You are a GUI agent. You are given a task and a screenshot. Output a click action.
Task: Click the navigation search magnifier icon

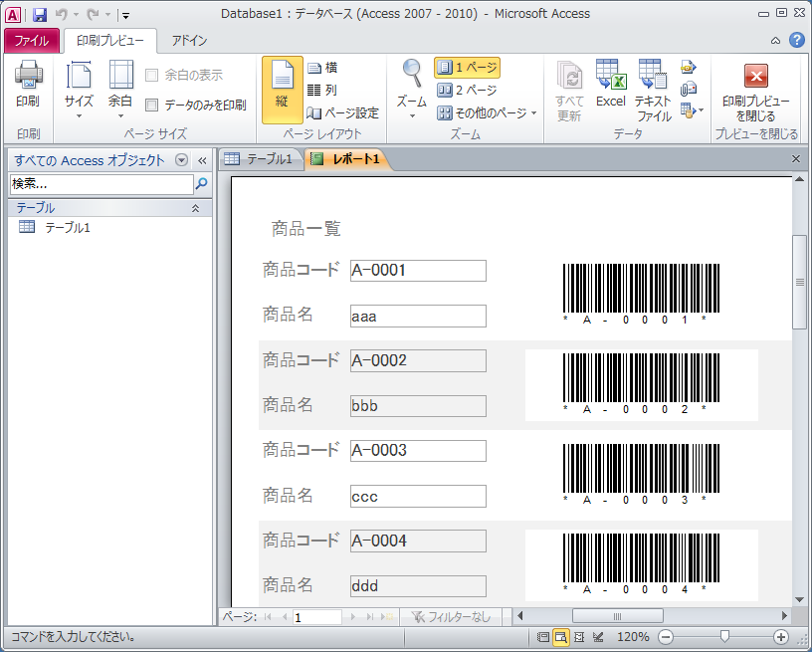tap(201, 183)
